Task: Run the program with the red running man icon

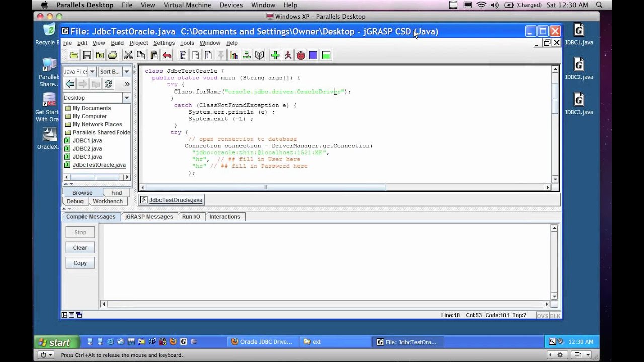Action: click(288, 55)
